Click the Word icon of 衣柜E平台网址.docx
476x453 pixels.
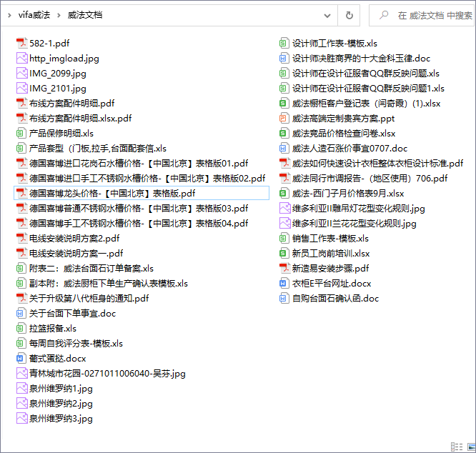(283, 284)
